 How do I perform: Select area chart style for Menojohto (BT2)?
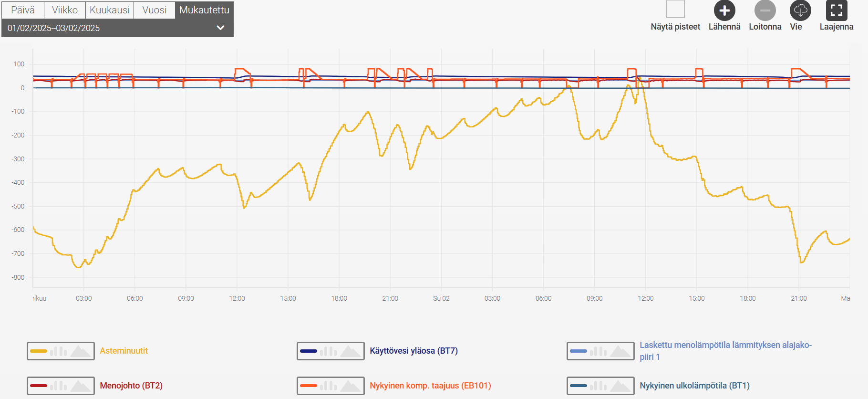point(81,386)
